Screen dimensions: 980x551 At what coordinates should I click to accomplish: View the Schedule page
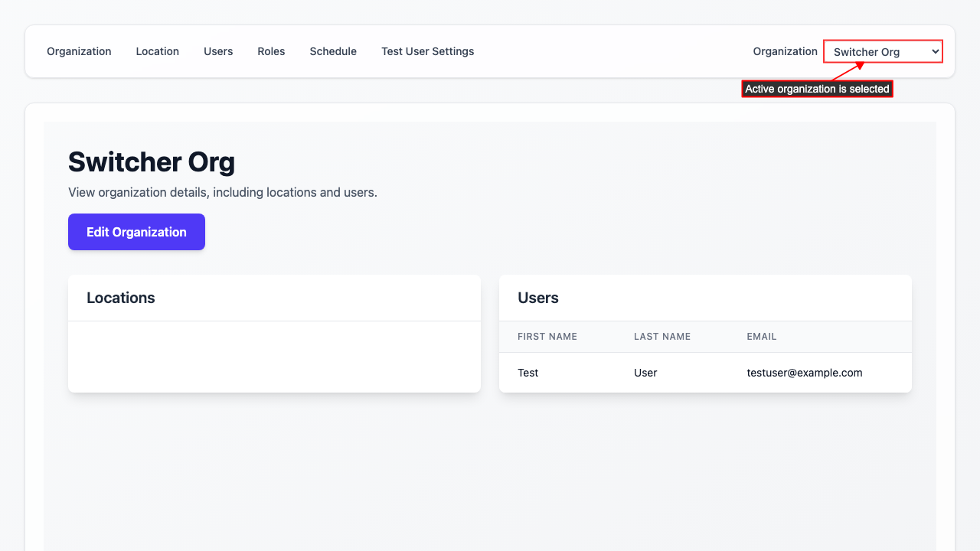coord(333,51)
